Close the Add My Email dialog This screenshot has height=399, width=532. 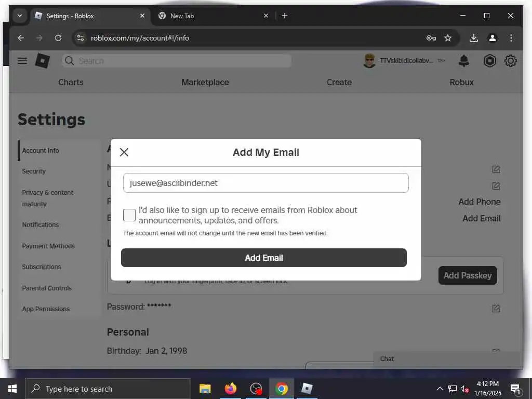pyautogui.click(x=124, y=152)
